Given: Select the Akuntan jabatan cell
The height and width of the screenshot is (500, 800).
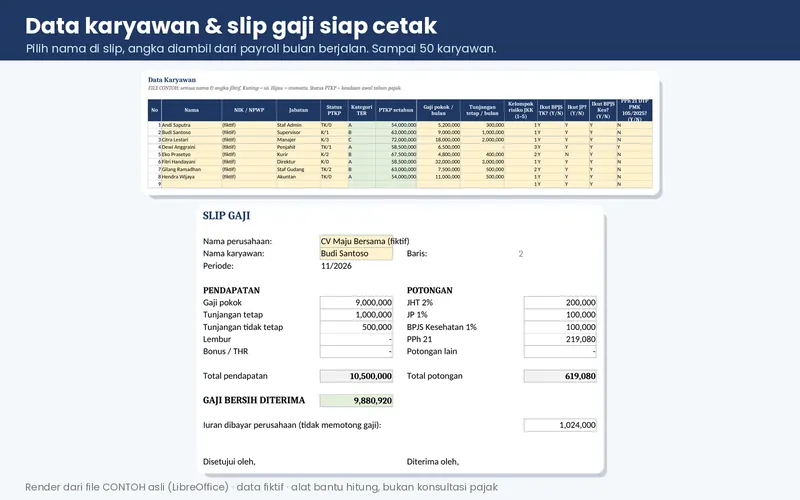Looking at the screenshot, I should pyautogui.click(x=298, y=177).
